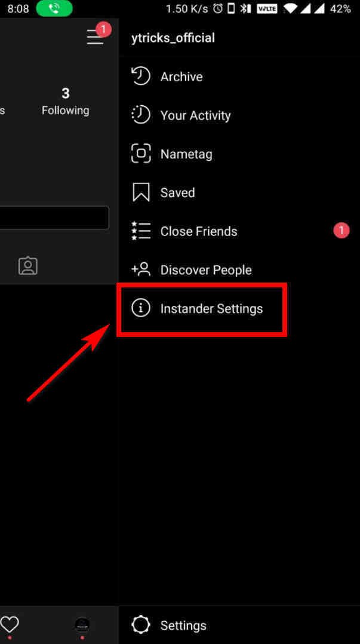Tap the ytricks_official username header
The width and height of the screenshot is (360, 644).
click(173, 38)
